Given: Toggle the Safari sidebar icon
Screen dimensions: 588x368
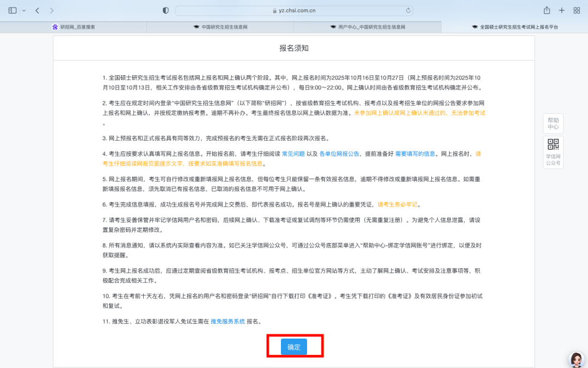Looking at the screenshot, I should pyautogui.click(x=13, y=10).
